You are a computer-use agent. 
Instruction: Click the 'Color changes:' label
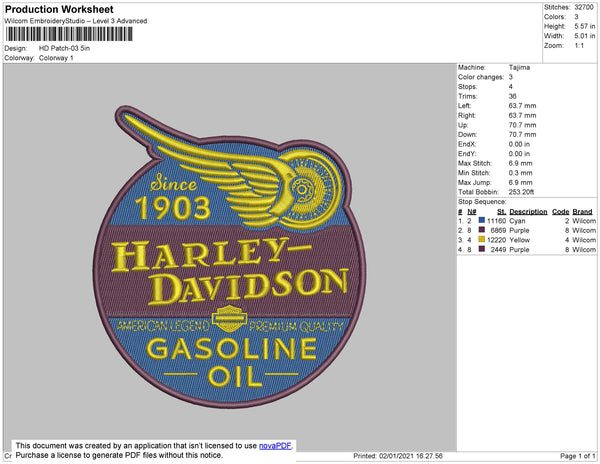tap(481, 77)
